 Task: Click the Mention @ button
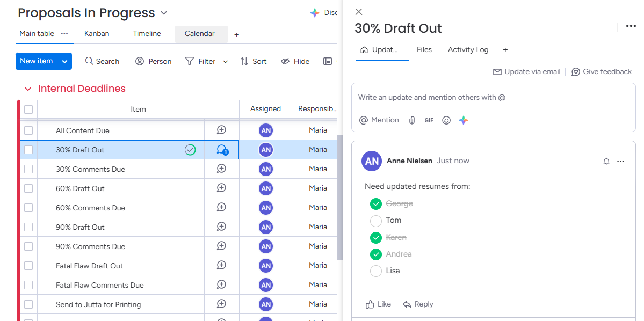coord(379,120)
